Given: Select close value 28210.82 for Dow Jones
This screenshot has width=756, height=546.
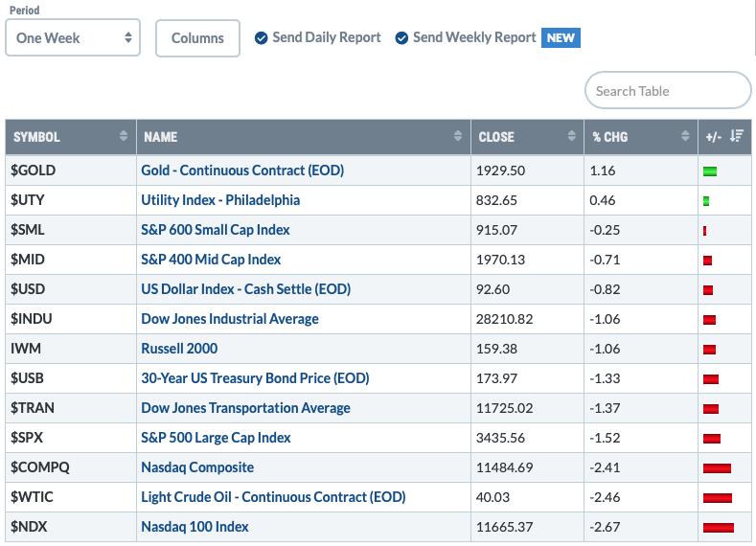Looking at the screenshot, I should coord(504,319).
